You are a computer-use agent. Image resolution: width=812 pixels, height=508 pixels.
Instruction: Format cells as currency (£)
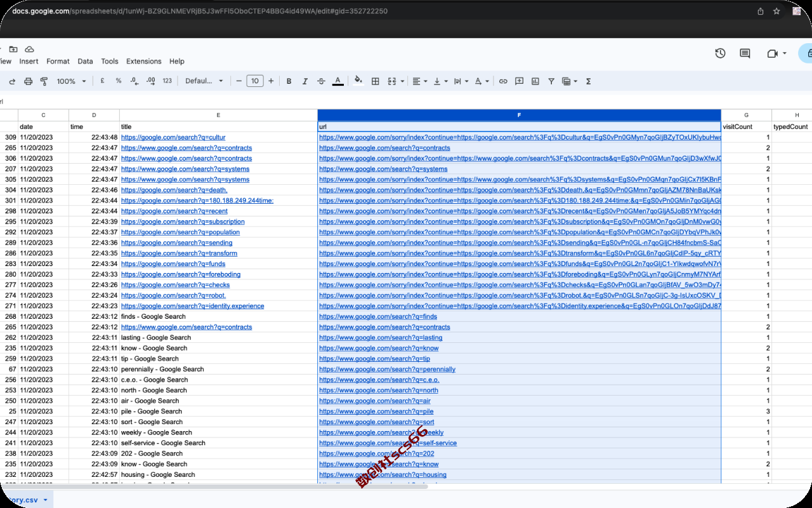click(x=103, y=81)
